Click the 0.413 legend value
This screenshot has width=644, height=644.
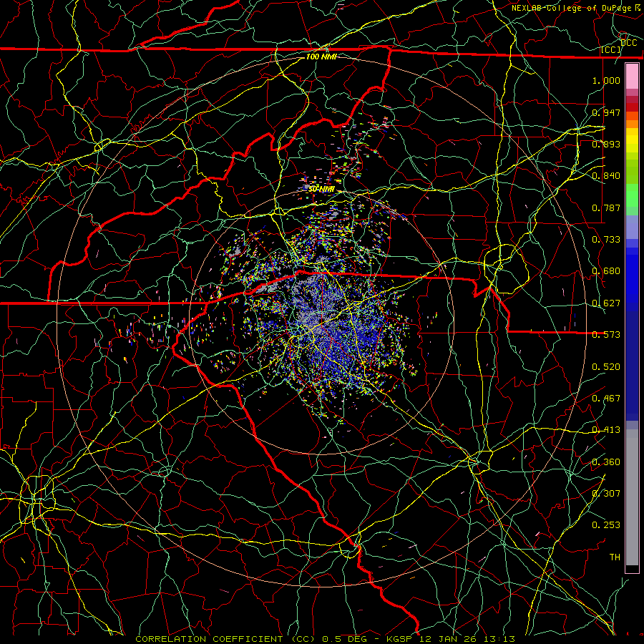tap(606, 430)
